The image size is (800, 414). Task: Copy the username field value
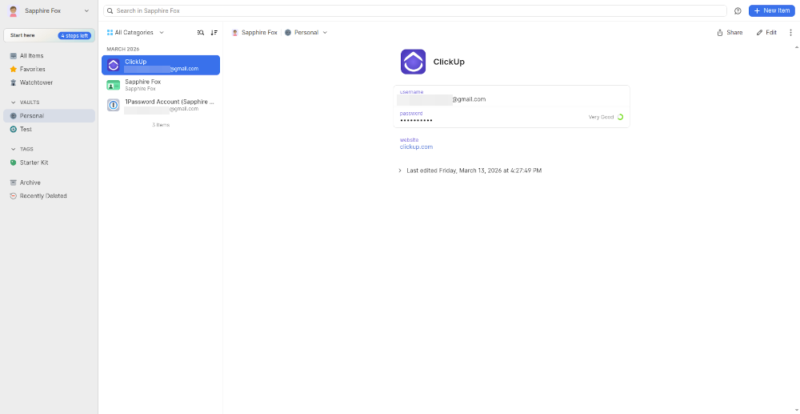[x=512, y=96]
